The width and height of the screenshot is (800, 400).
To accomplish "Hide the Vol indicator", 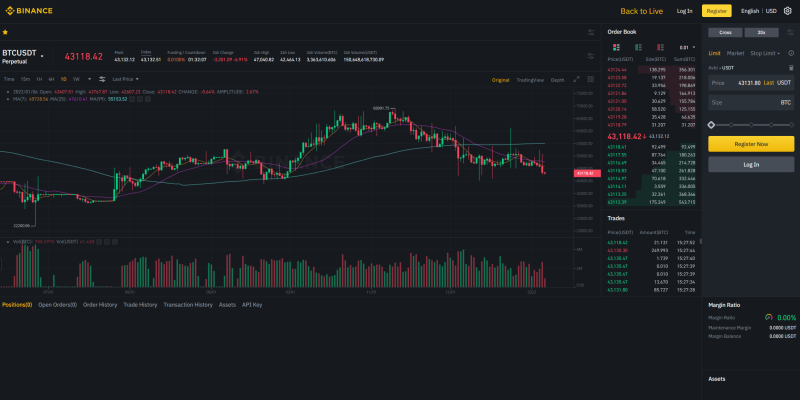I will (x=99, y=242).
